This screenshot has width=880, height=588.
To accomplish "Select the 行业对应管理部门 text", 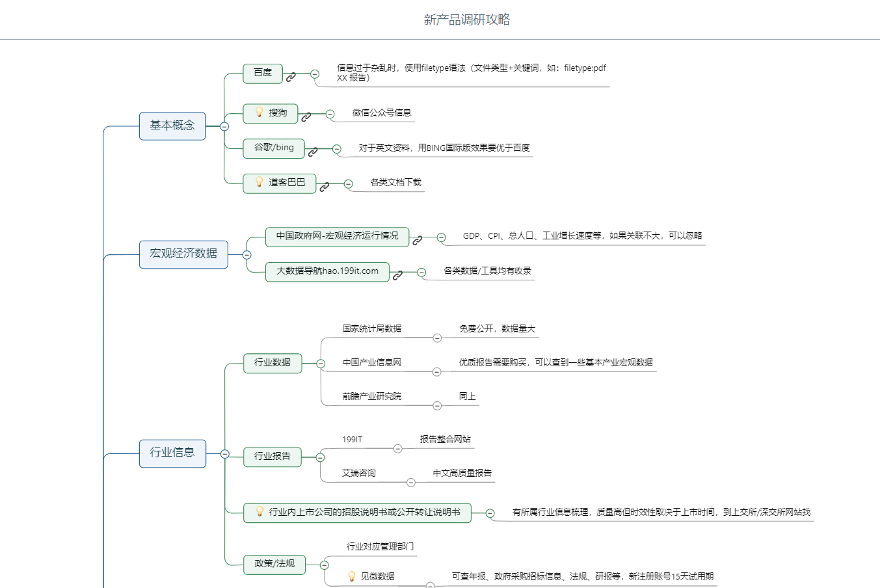I will pos(380,546).
